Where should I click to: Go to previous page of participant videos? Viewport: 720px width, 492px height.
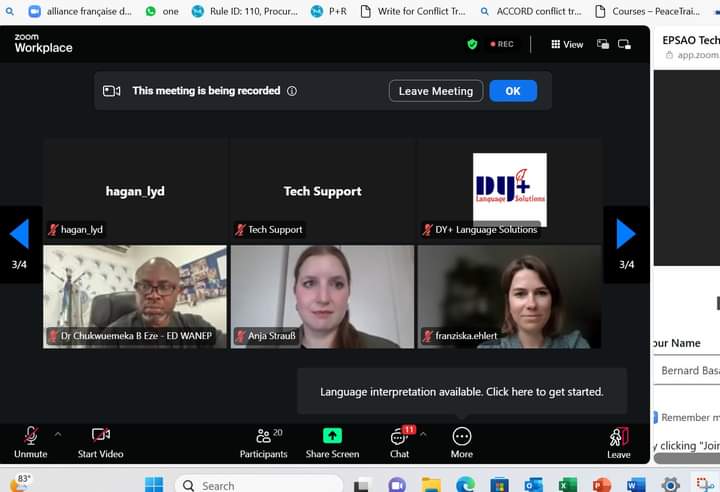[19, 234]
